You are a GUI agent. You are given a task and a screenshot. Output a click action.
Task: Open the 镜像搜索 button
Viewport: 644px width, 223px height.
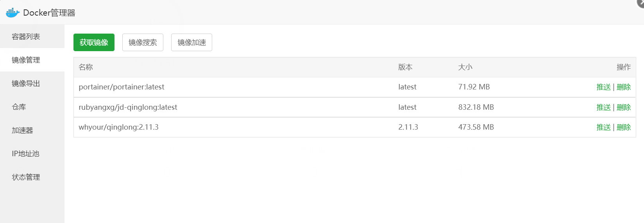143,42
